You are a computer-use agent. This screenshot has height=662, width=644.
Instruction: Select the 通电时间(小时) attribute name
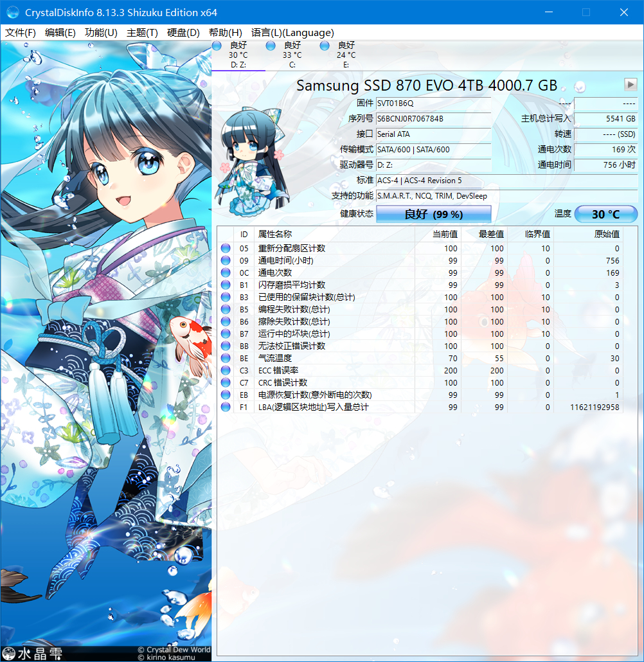point(286,260)
